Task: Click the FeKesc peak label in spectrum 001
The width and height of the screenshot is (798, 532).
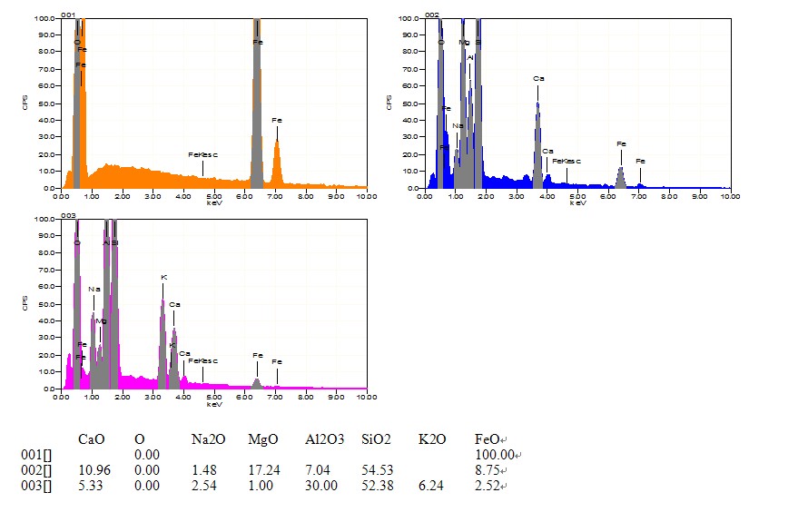Action: click(x=202, y=154)
